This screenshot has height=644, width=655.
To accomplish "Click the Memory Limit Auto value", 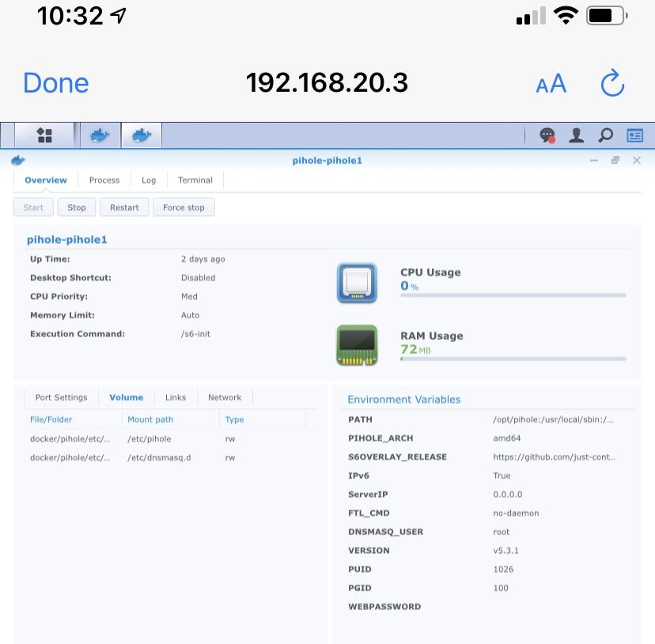I will click(190, 315).
